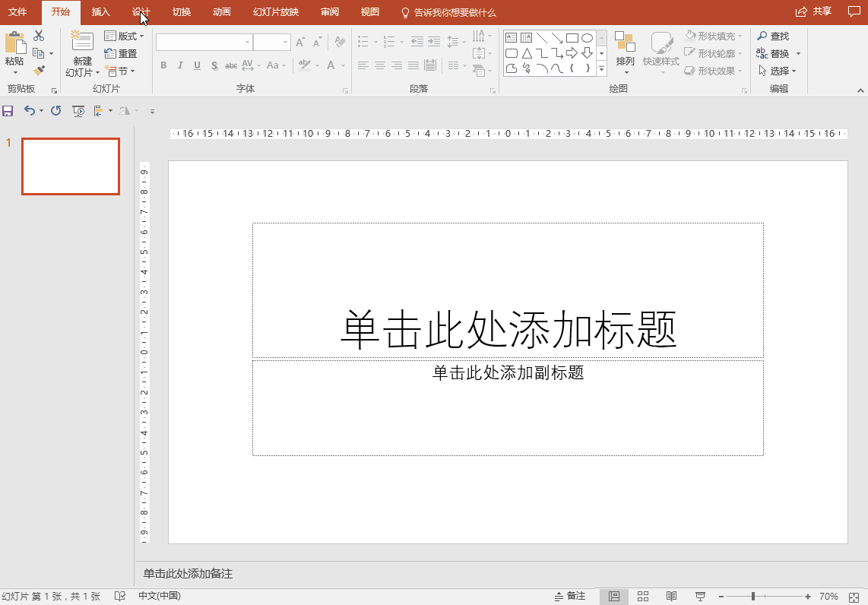Toggle the notes (备注) pane in status bar
868x605 pixels.
click(570, 597)
